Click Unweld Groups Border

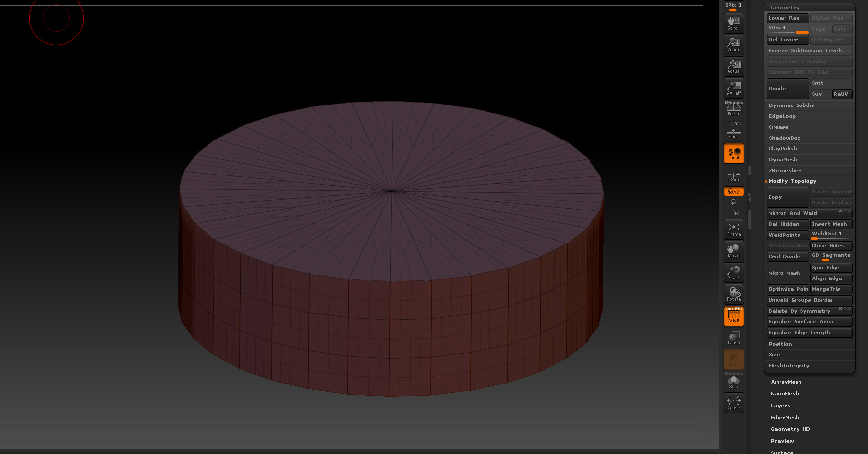pos(809,300)
